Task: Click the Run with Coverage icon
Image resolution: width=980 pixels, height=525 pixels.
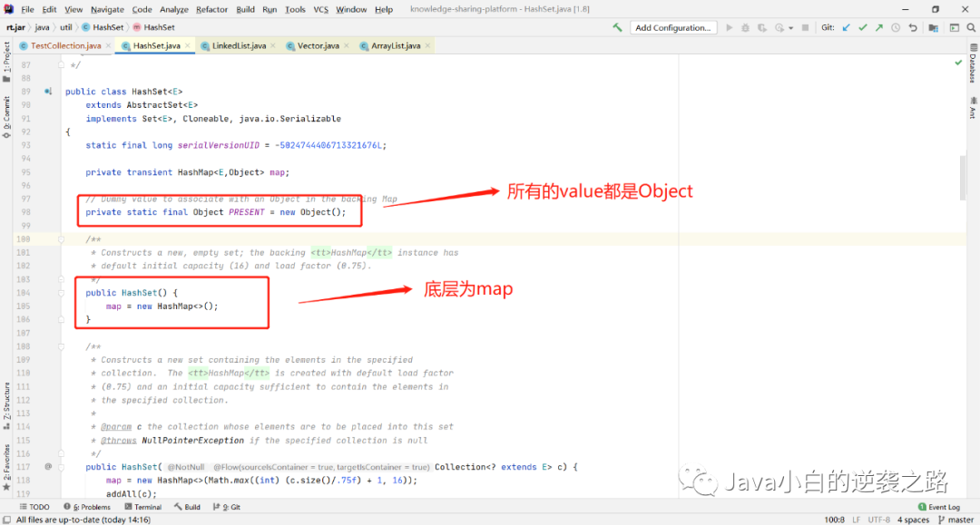Action: coord(762,27)
